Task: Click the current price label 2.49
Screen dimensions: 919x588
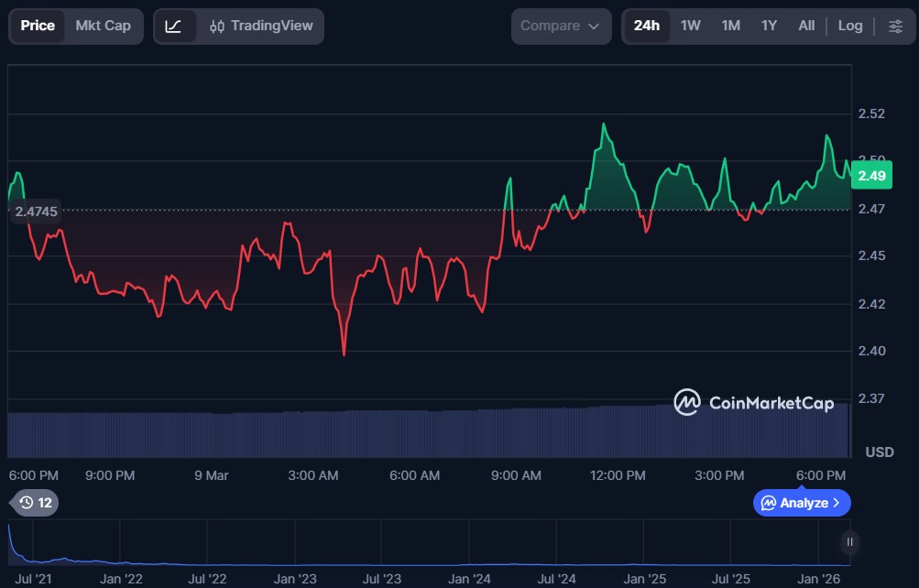Action: point(871,175)
